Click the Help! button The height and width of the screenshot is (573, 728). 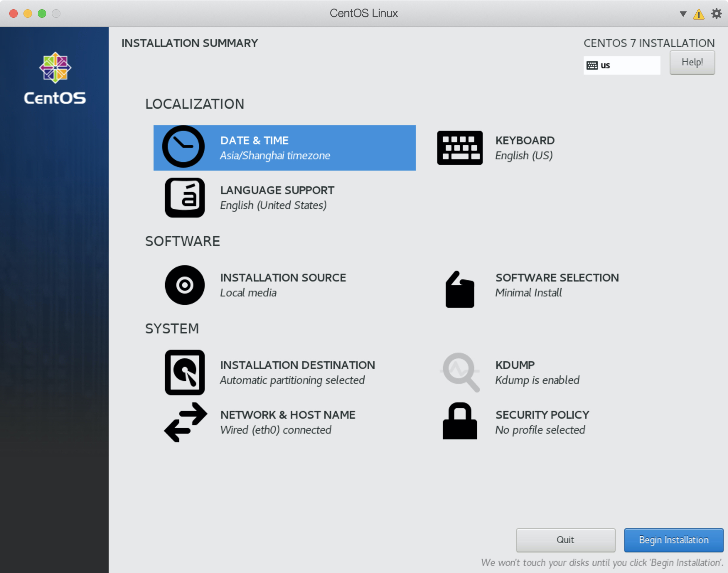click(692, 63)
